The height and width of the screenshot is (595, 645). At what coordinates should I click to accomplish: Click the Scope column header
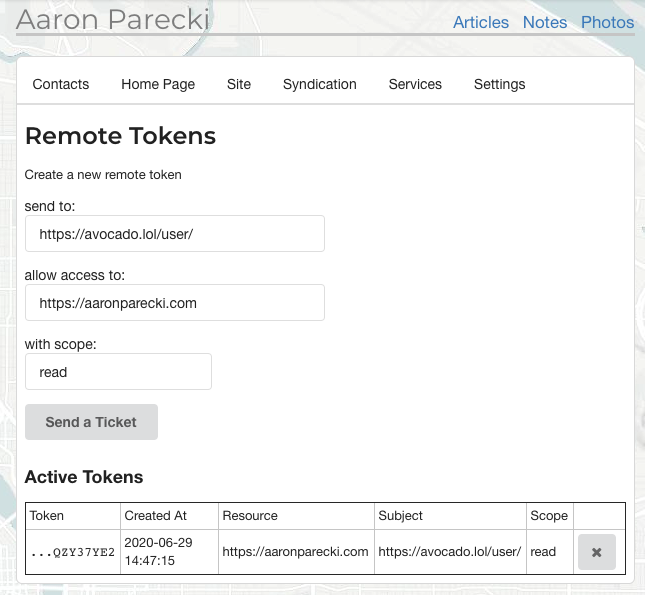pos(549,516)
